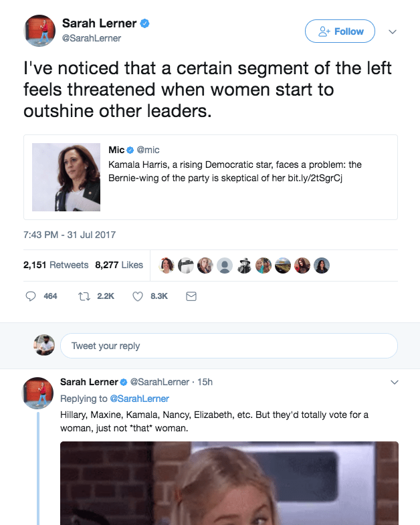Click Sarah Lerner's verified badge in header
The height and width of the screenshot is (525, 420).
(x=144, y=23)
